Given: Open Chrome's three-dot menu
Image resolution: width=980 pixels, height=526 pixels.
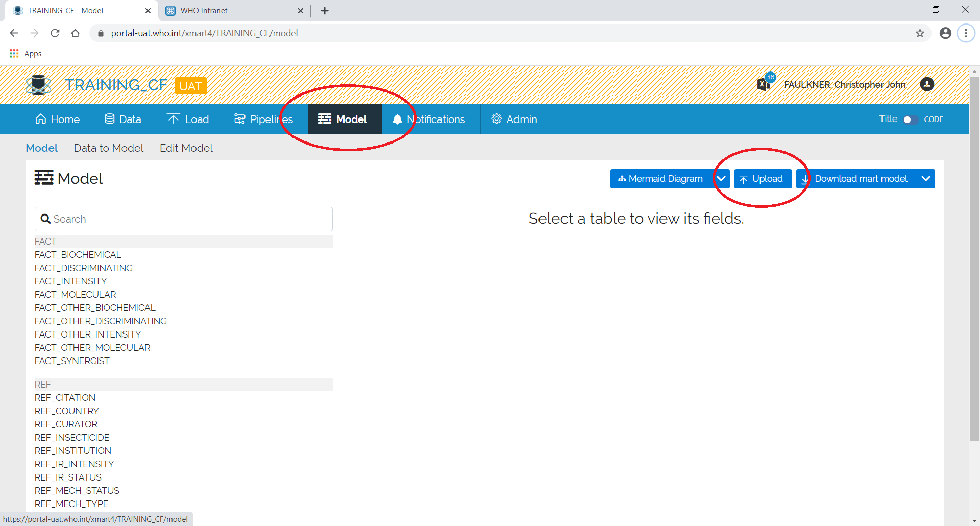Looking at the screenshot, I should tap(966, 33).
